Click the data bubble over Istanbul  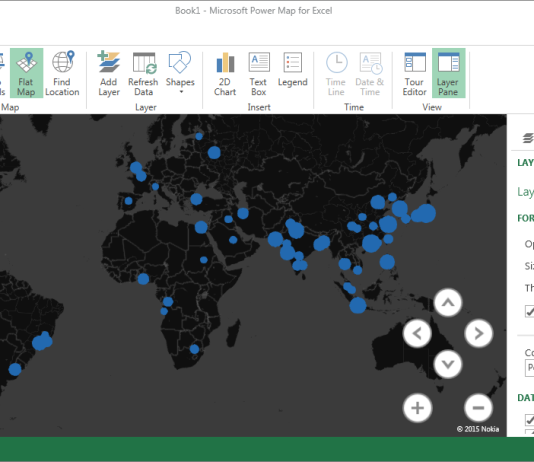point(196,199)
